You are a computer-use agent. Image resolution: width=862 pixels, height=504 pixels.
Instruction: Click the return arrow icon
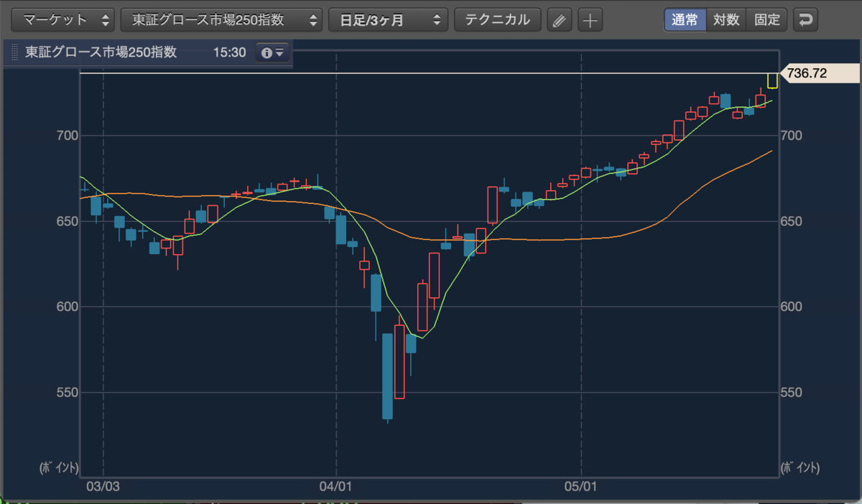806,19
